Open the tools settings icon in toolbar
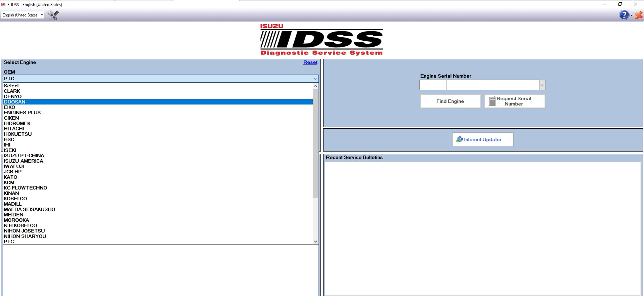Screen dimensions: 644x296 tap(53, 15)
